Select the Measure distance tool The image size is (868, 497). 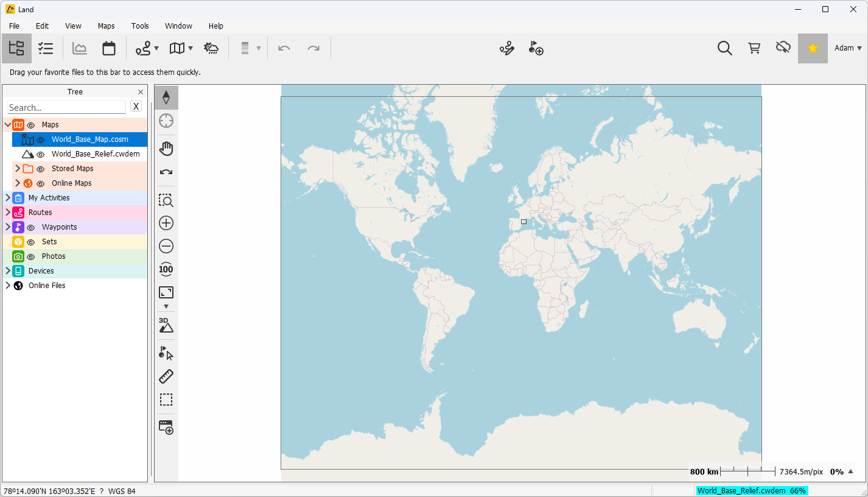click(166, 376)
